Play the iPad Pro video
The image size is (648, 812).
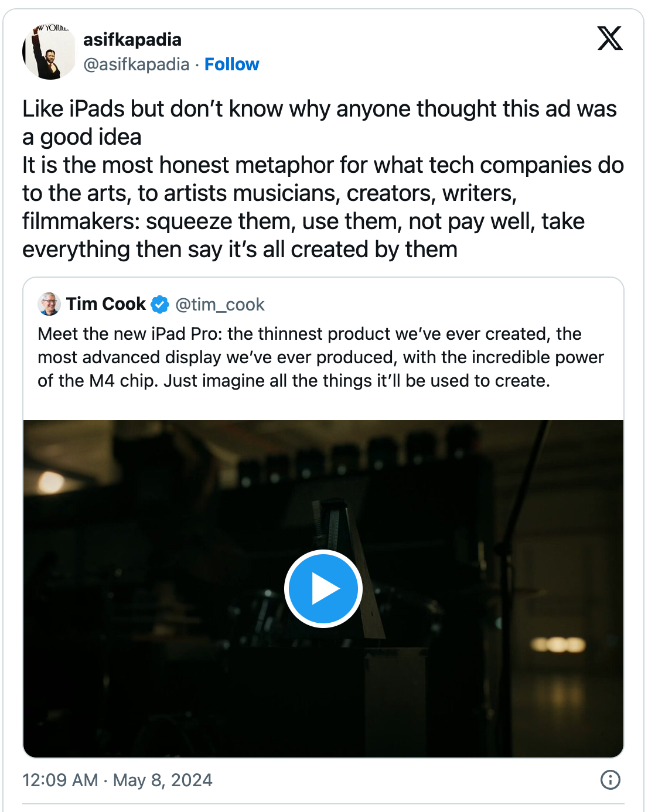323,589
